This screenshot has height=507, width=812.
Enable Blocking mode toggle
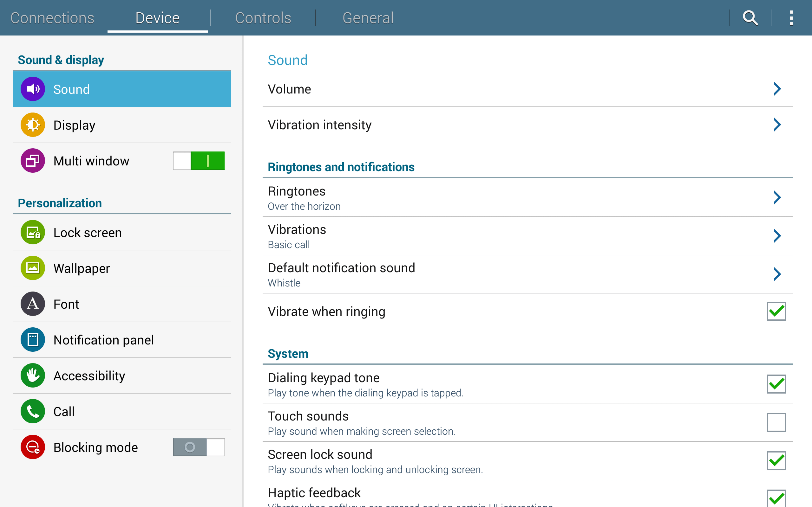(199, 447)
